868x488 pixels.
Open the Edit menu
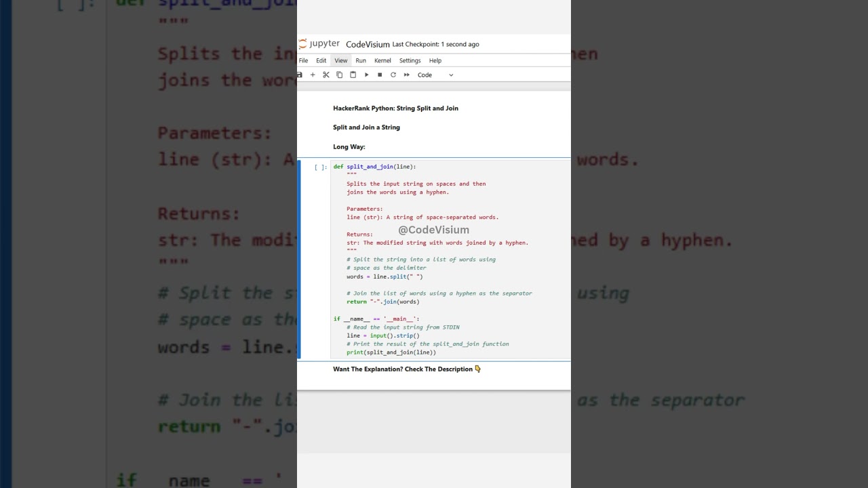click(321, 60)
